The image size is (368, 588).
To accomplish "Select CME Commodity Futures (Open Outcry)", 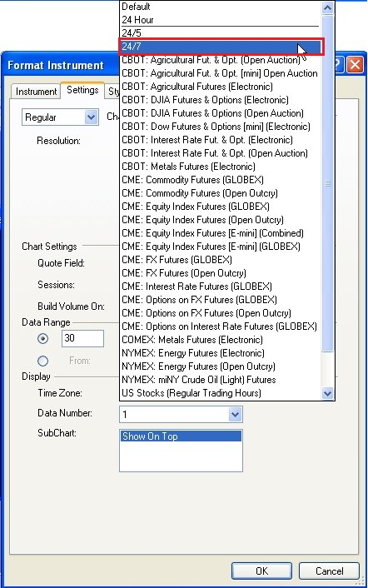I will (x=221, y=193).
